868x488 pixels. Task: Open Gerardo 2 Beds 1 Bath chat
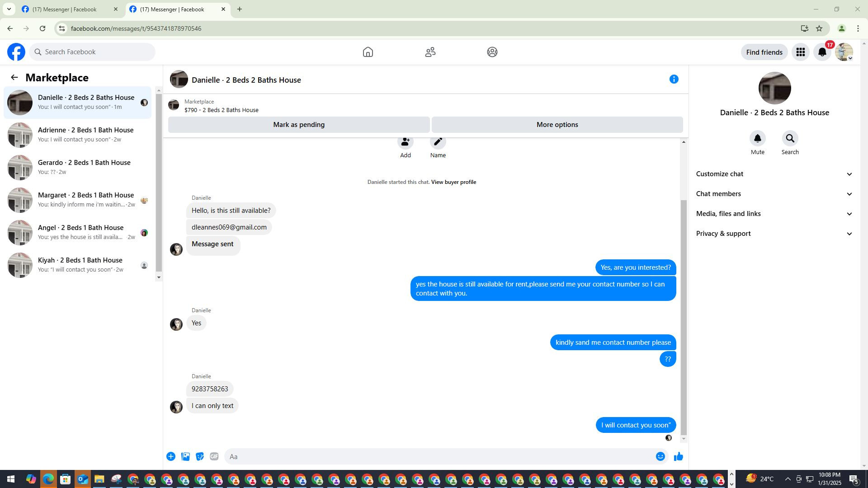coord(78,168)
